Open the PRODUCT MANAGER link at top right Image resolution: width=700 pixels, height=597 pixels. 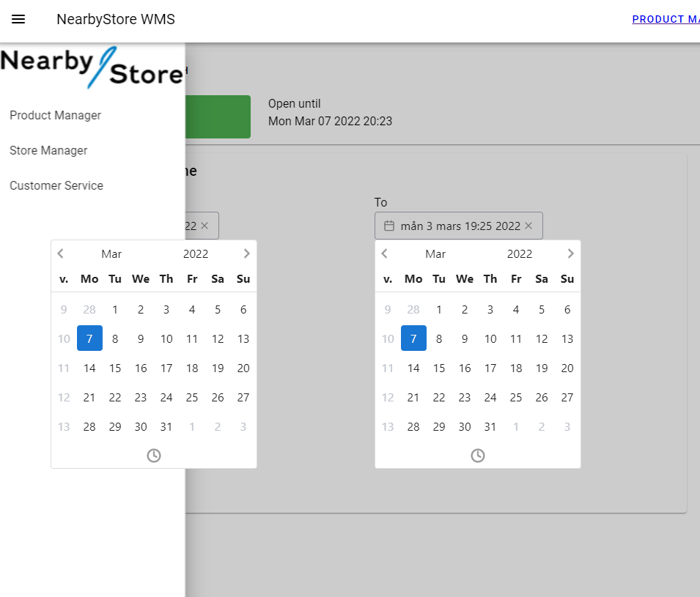point(663,18)
